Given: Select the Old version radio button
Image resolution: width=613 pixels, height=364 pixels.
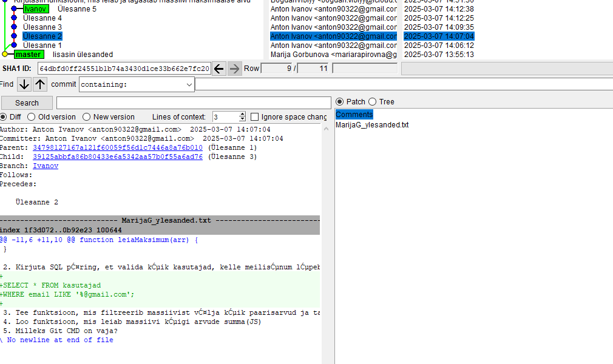Looking at the screenshot, I should (32, 117).
